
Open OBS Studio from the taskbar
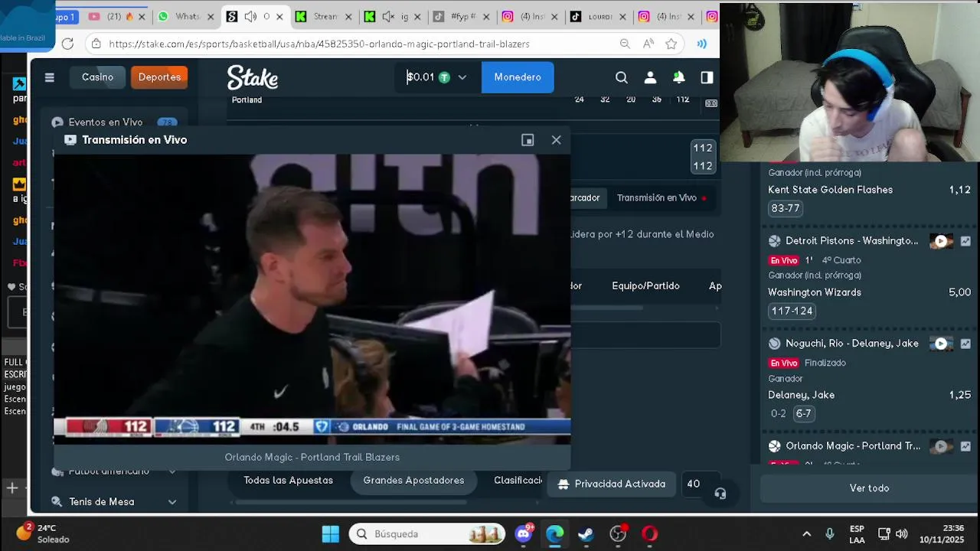(618, 533)
